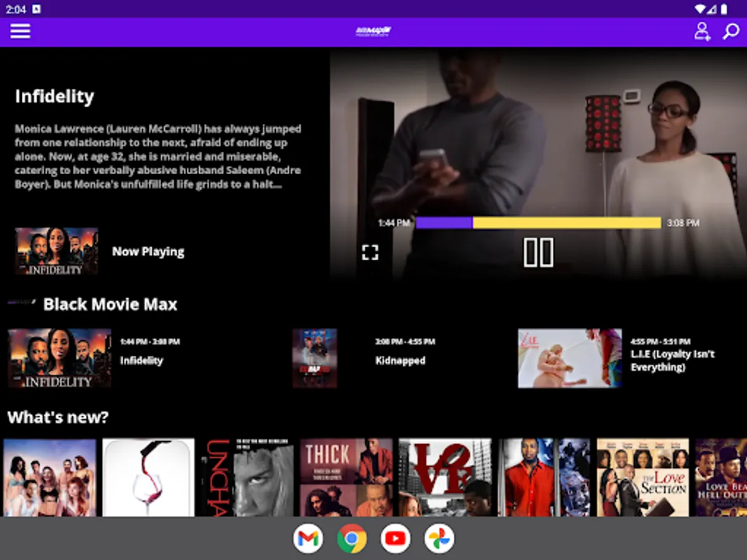This screenshot has height=560, width=747.
Task: Tap the 3:08 PM end time label
Action: click(683, 223)
